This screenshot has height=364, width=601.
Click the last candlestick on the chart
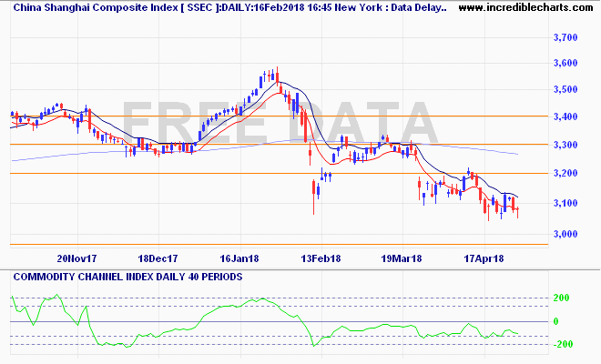click(x=518, y=209)
